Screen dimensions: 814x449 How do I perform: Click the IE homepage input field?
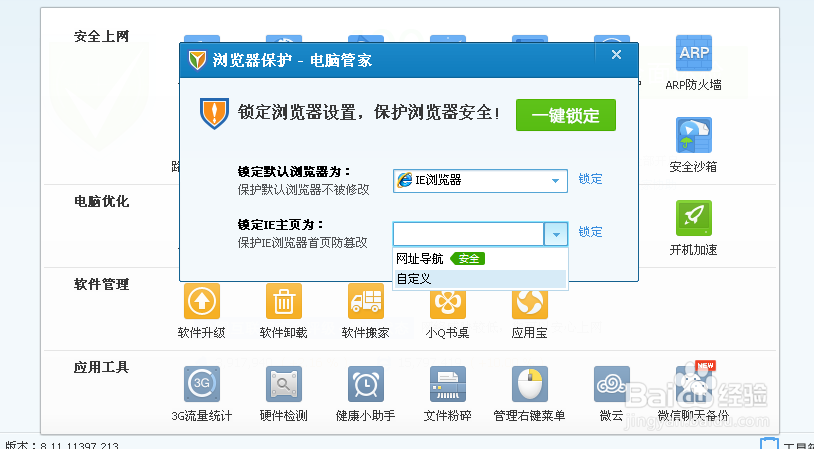(469, 234)
